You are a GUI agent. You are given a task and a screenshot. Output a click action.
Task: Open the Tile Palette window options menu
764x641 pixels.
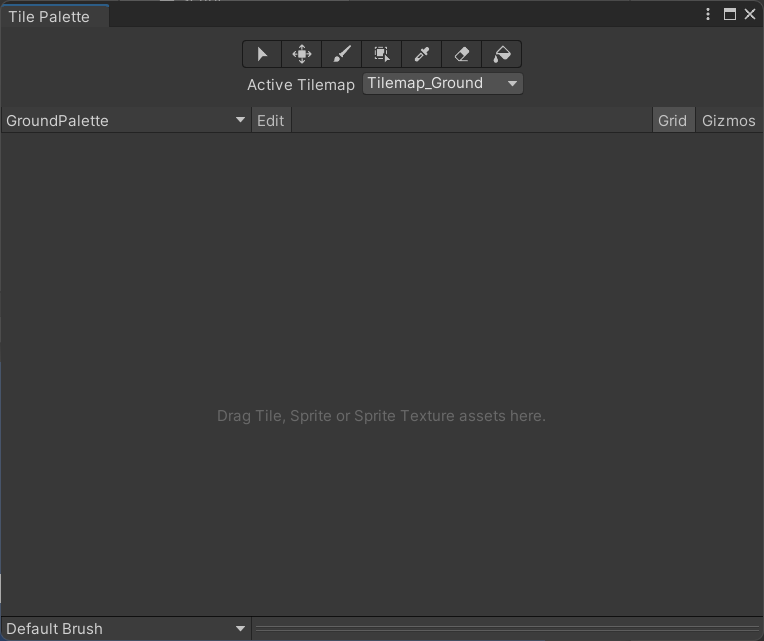click(x=708, y=14)
